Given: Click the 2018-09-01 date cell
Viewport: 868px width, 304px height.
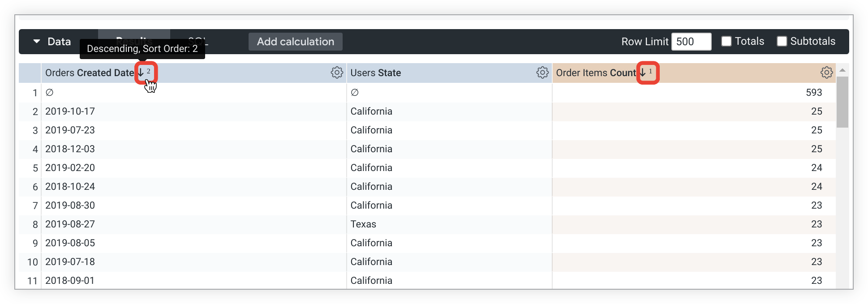Looking at the screenshot, I should (x=70, y=281).
